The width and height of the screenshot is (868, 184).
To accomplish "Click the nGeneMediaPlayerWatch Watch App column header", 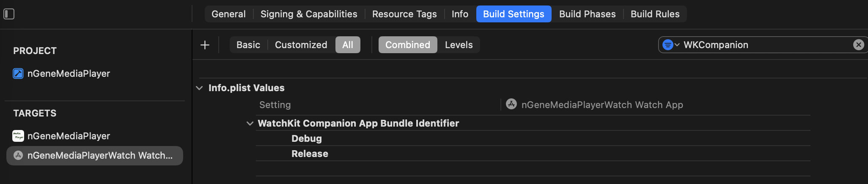I will pyautogui.click(x=602, y=105).
